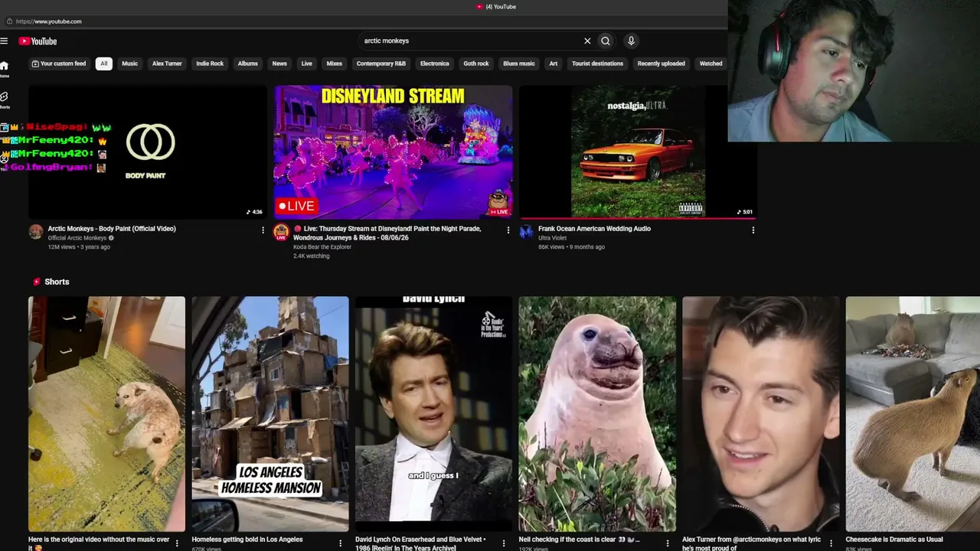Open the Los Angeles Homeless Mansion short

[270, 414]
